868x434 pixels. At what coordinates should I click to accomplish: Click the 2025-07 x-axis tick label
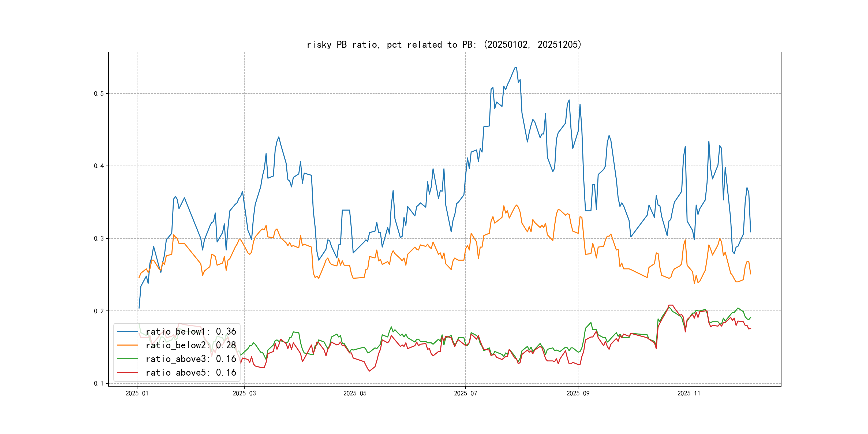(465, 393)
